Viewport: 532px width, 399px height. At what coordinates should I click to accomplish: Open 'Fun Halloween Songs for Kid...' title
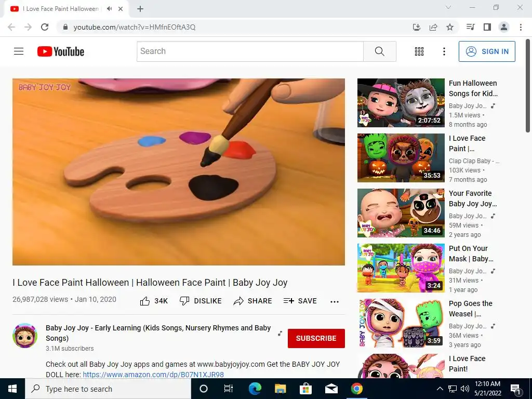473,88
